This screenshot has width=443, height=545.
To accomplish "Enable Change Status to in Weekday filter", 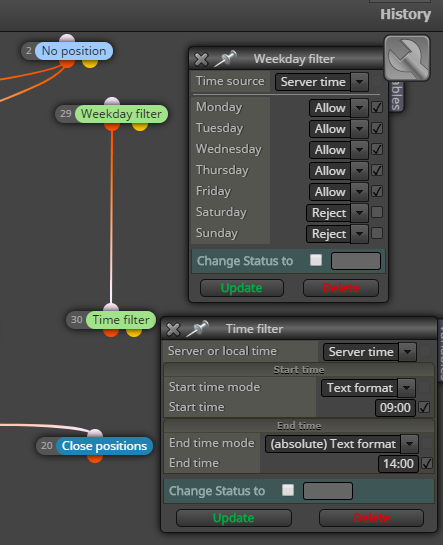I will click(316, 260).
